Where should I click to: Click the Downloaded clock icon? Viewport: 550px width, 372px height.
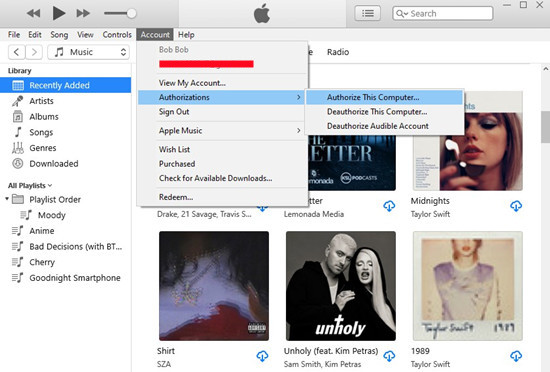click(x=18, y=163)
